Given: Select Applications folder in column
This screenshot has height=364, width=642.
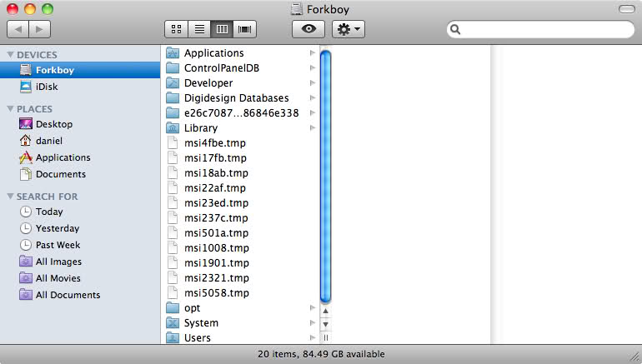Looking at the screenshot, I should coord(241,52).
